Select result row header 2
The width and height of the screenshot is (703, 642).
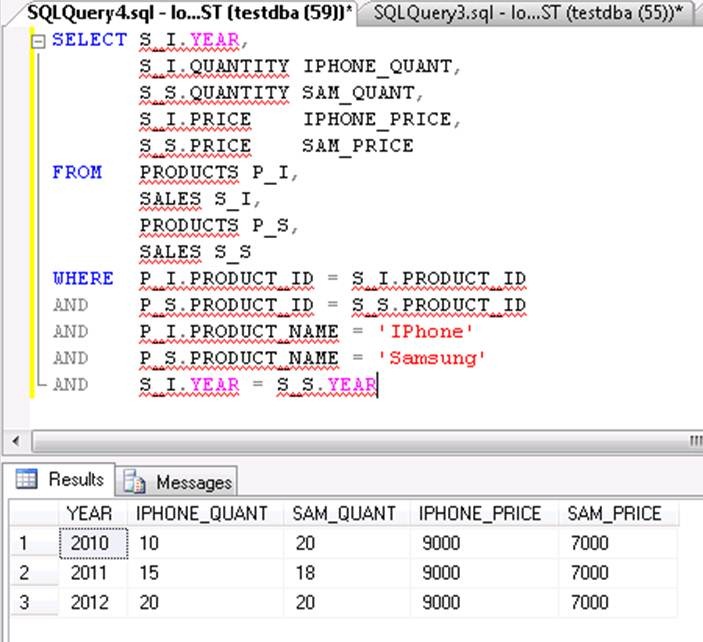(x=34, y=573)
